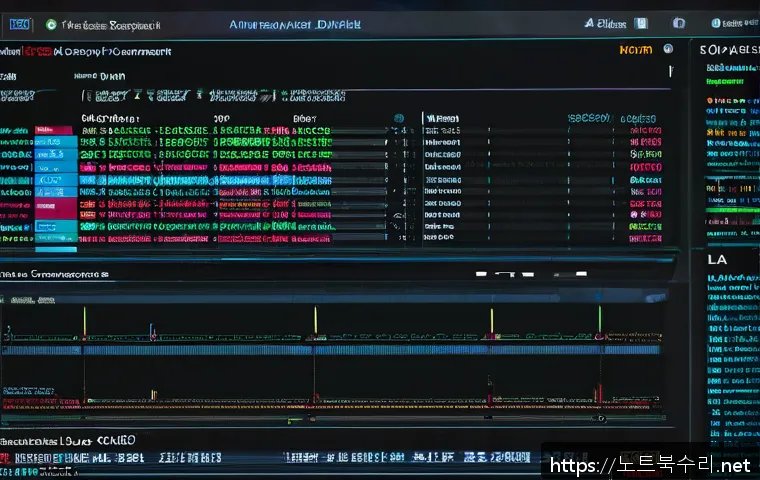Select the magenta highlighted row in left table
This screenshot has width=760, height=480.
(55, 207)
